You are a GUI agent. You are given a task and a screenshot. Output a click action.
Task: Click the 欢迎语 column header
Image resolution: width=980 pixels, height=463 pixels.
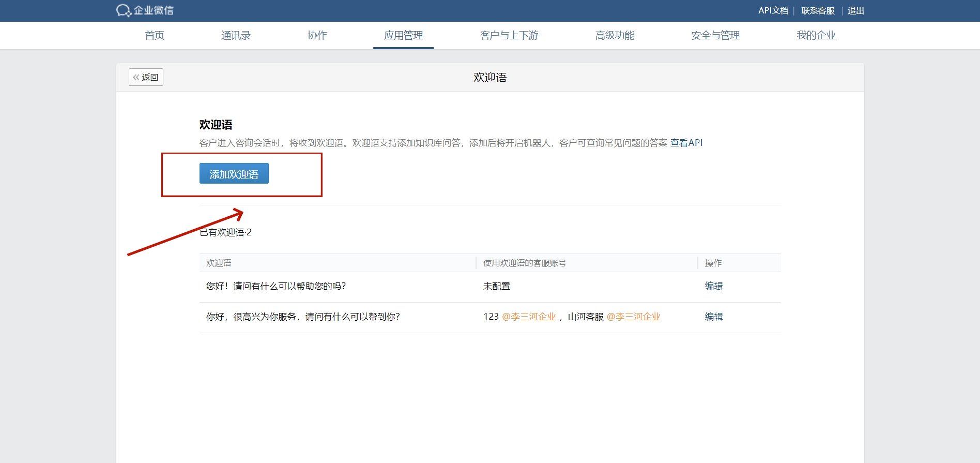point(219,263)
